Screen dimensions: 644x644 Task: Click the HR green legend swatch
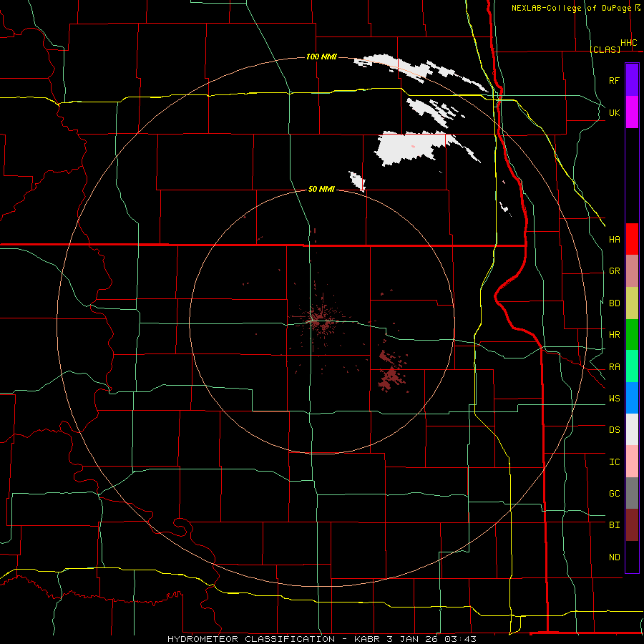pyautogui.click(x=632, y=335)
